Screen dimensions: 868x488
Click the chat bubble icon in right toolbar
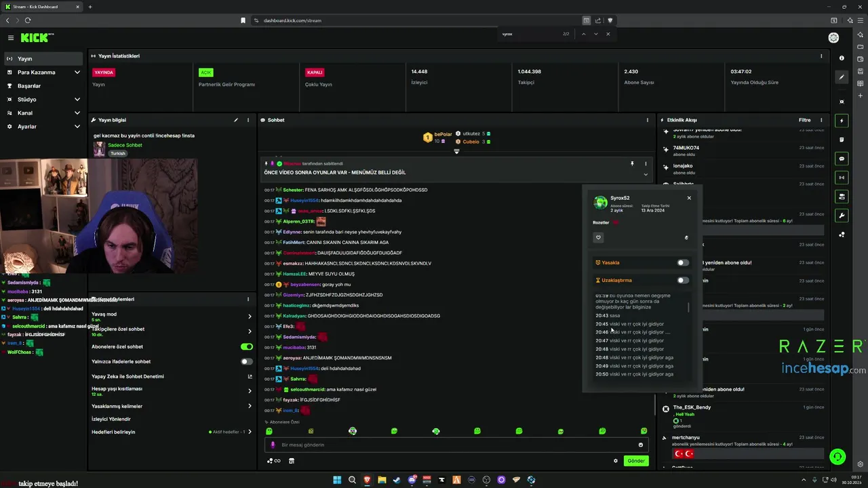pos(842,159)
